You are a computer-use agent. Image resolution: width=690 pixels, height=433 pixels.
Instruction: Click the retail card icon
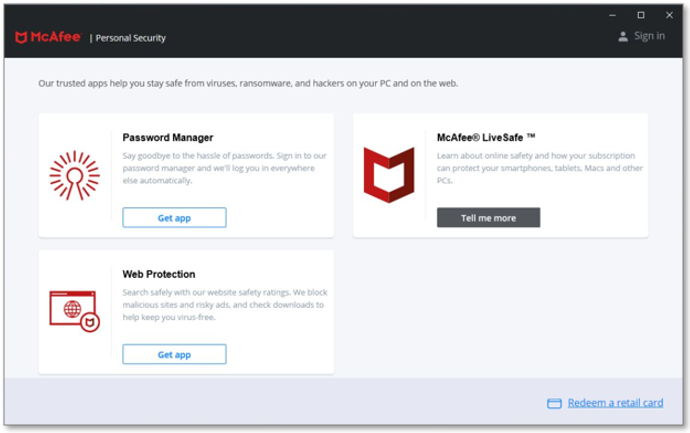554,403
